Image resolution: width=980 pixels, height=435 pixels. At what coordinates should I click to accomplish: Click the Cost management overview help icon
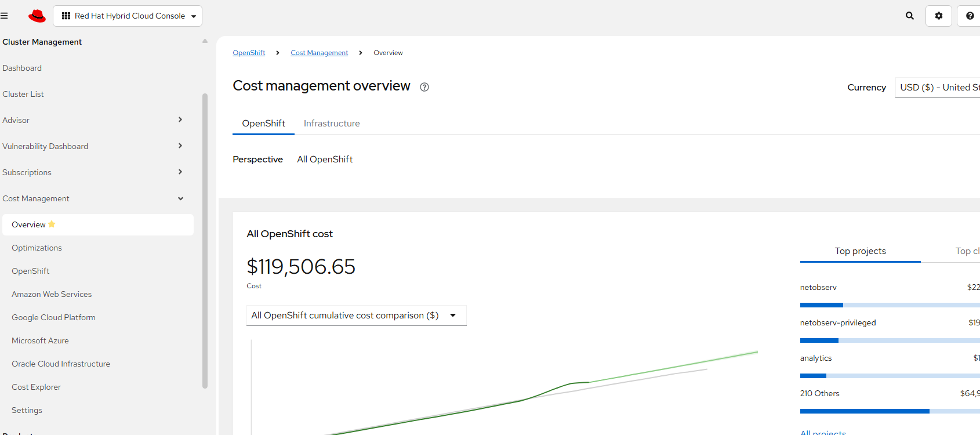pos(424,87)
